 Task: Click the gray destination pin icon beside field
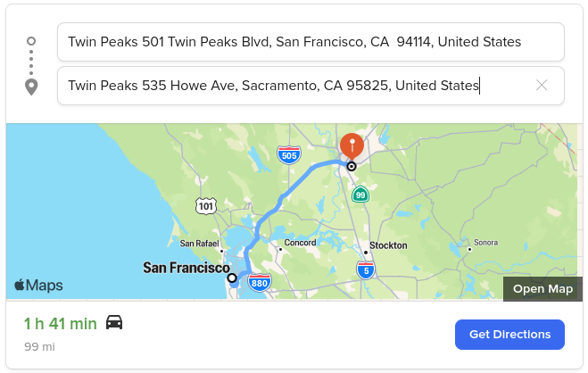point(31,87)
